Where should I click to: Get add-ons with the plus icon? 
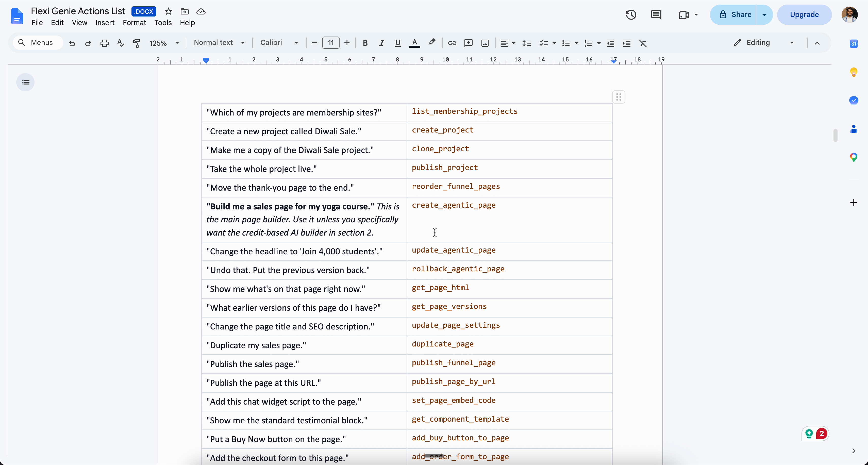point(854,203)
